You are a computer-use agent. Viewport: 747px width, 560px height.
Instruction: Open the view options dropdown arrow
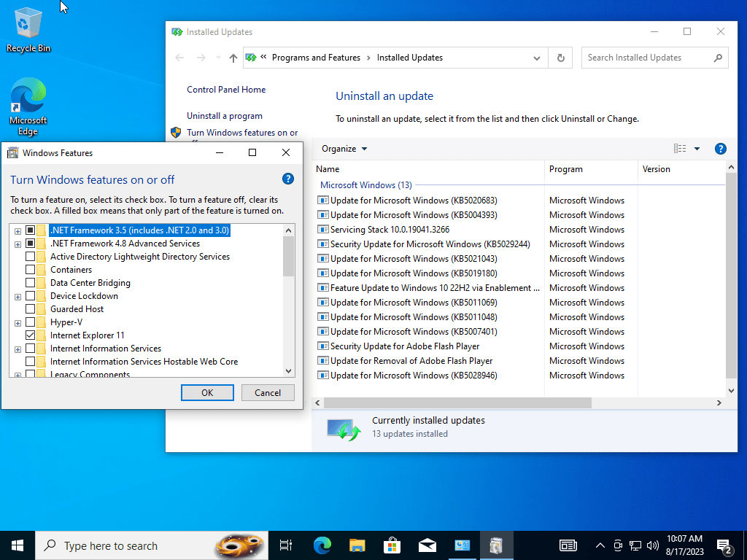pos(697,149)
